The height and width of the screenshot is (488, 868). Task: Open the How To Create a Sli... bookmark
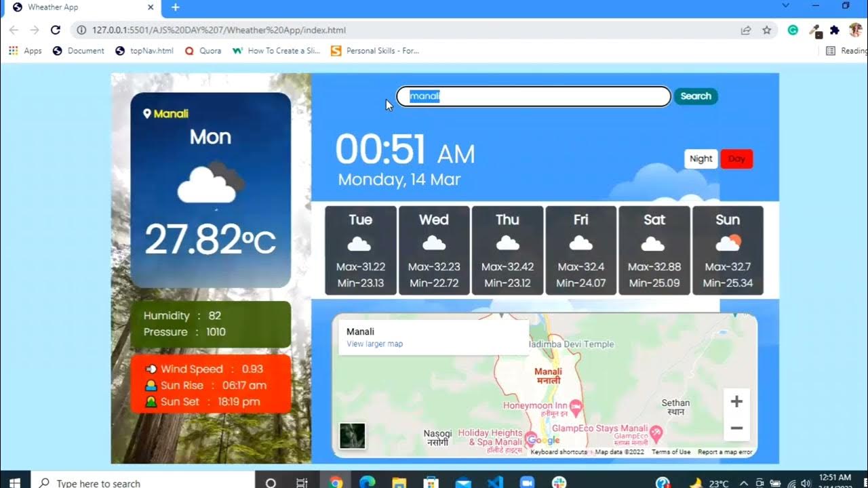point(276,50)
